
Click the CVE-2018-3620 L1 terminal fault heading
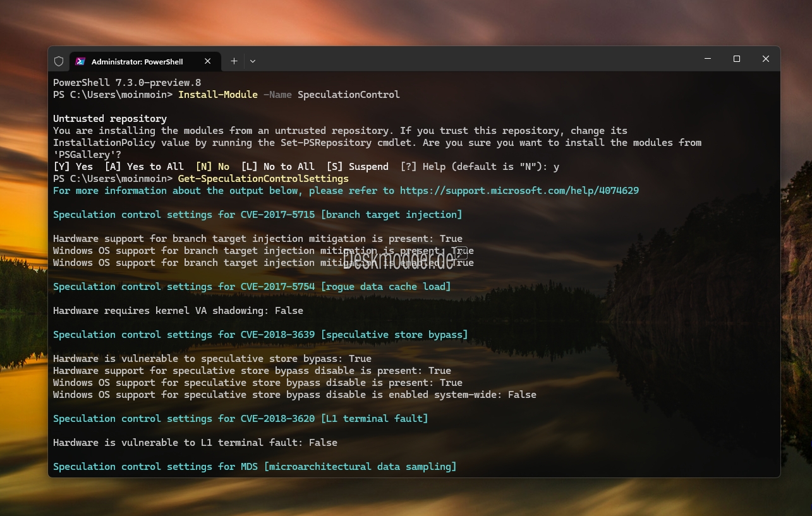pyautogui.click(x=241, y=419)
